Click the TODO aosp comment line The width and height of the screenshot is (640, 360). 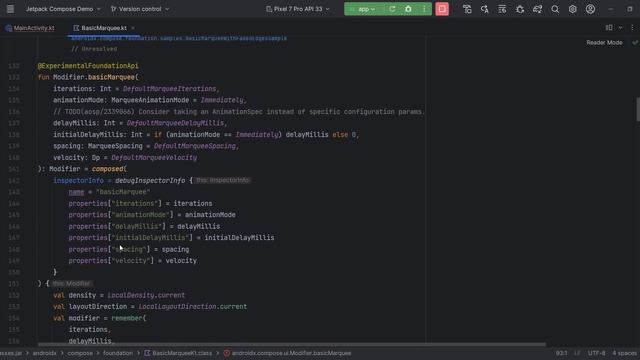239,111
